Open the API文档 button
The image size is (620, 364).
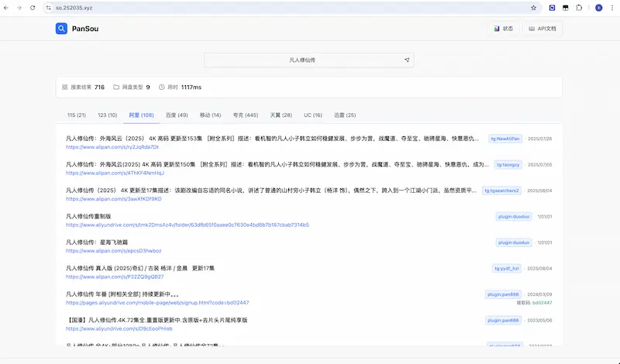click(x=542, y=29)
